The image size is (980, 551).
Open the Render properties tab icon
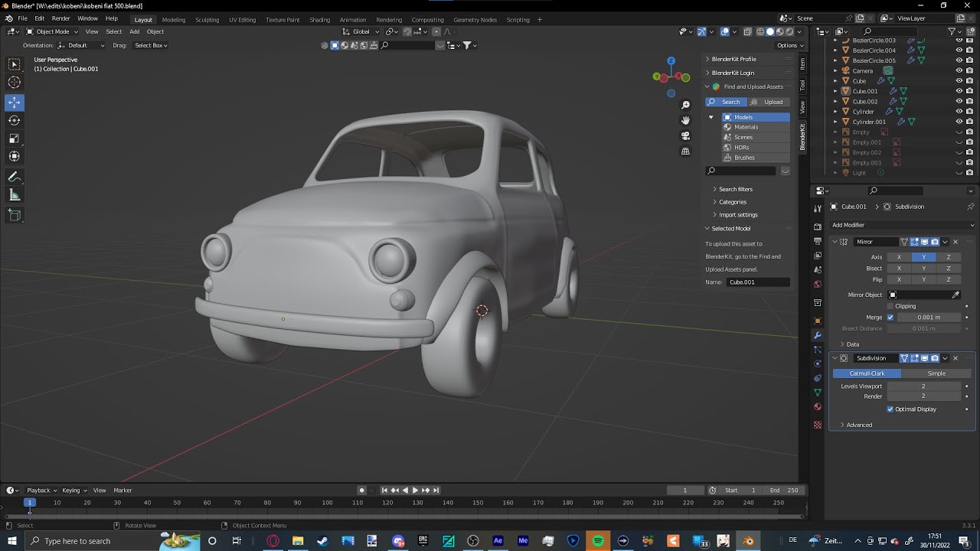[x=818, y=228]
